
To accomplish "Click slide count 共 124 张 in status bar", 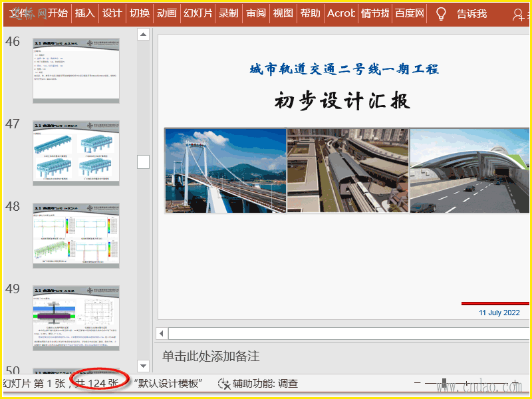I will tap(97, 384).
